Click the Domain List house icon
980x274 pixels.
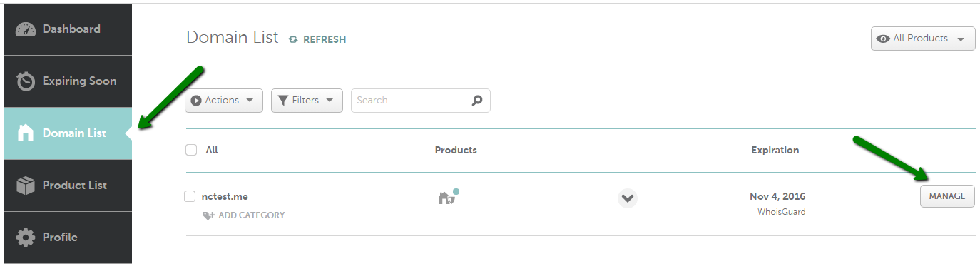pyautogui.click(x=26, y=133)
